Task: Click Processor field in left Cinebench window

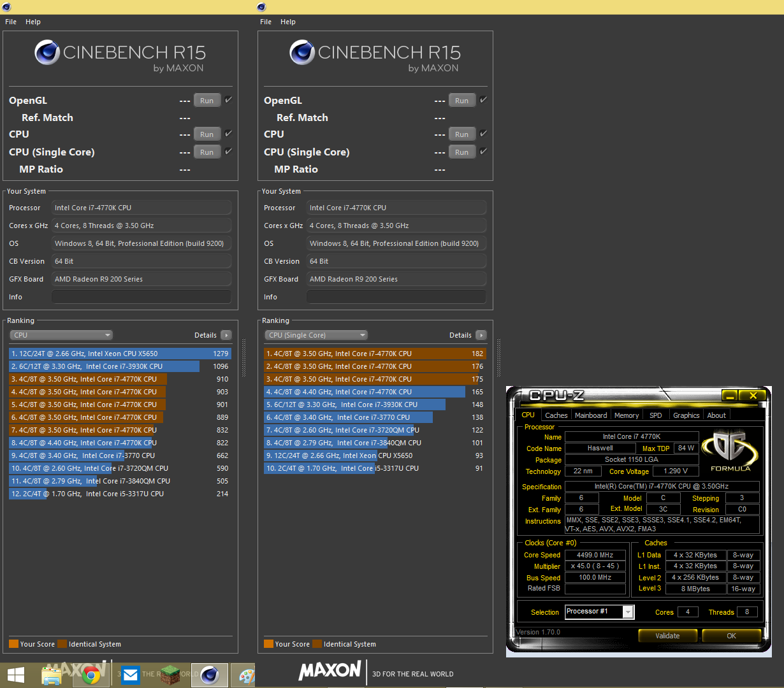Action: pyautogui.click(x=142, y=208)
